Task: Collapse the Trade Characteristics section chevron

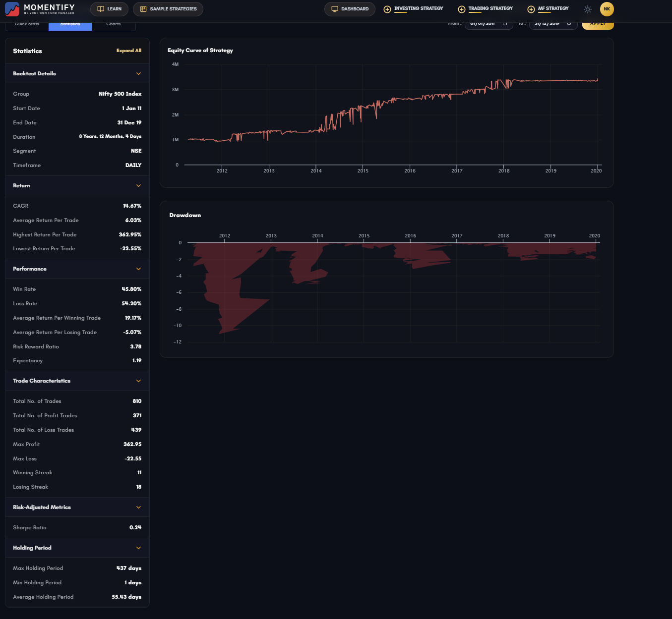Action: [138, 381]
